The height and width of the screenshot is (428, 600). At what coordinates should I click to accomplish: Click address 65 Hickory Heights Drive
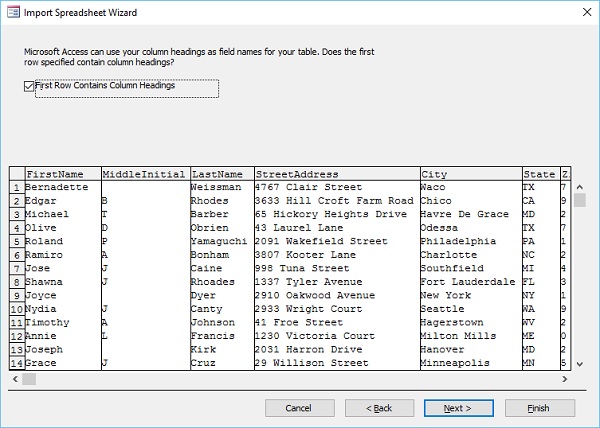tap(337, 214)
